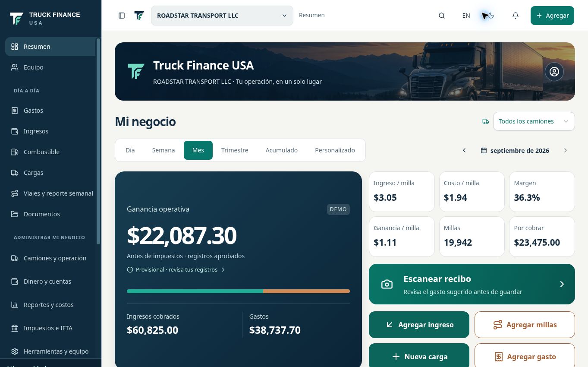Click the Millas 19,942 card
588x367 pixels.
[x=472, y=237]
